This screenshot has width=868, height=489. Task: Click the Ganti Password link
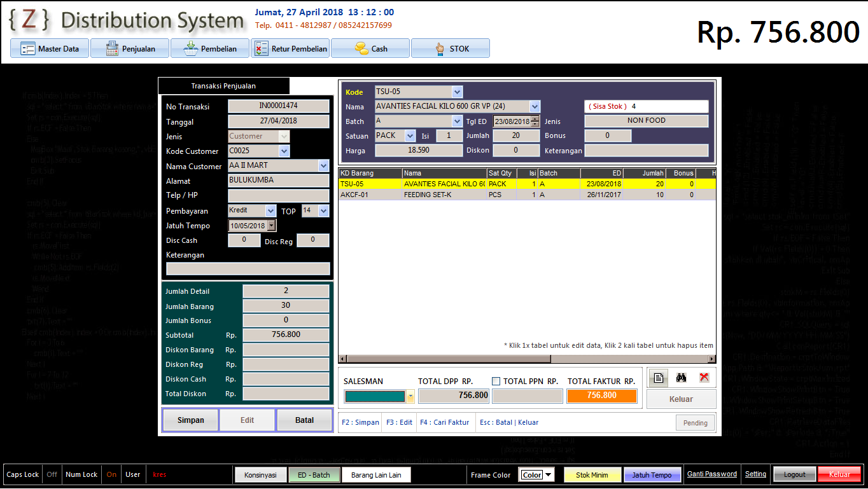(711, 474)
